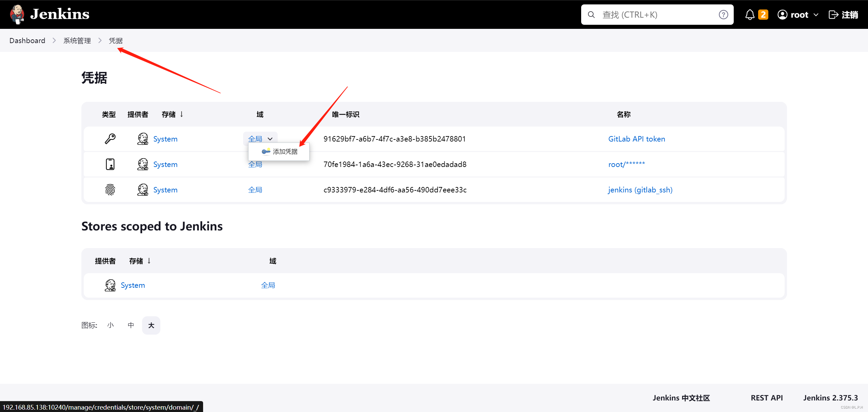868x412 pixels.
Task: Set icon size to 小
Action: pyautogui.click(x=111, y=325)
